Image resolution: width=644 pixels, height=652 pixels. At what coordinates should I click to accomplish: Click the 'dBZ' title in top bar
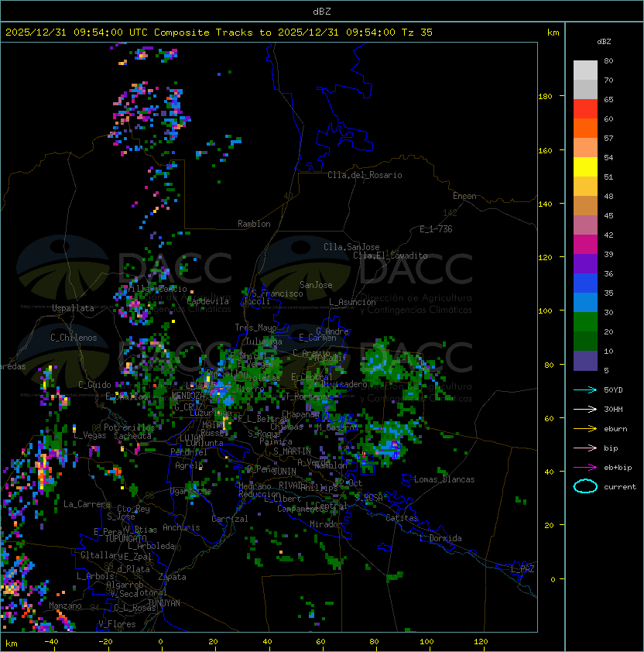point(322,12)
